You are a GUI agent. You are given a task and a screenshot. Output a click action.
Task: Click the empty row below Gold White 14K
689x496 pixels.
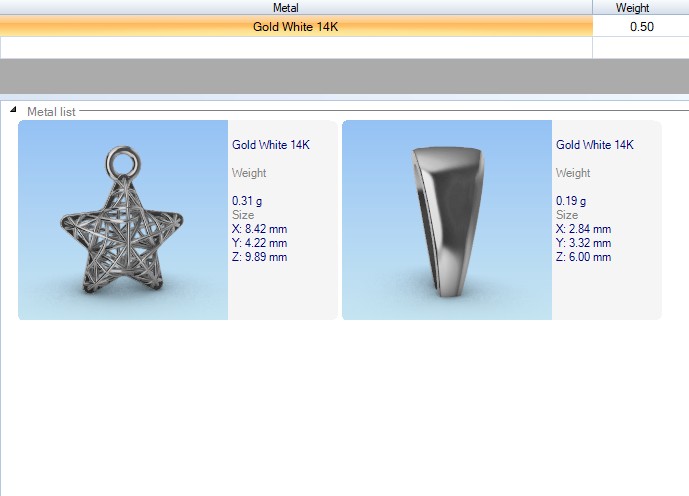pyautogui.click(x=295, y=47)
